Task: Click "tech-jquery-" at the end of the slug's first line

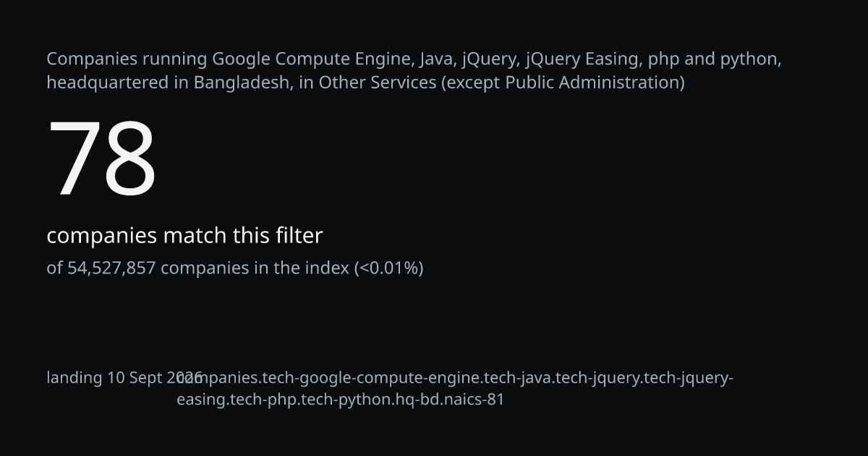Action: (x=688, y=378)
